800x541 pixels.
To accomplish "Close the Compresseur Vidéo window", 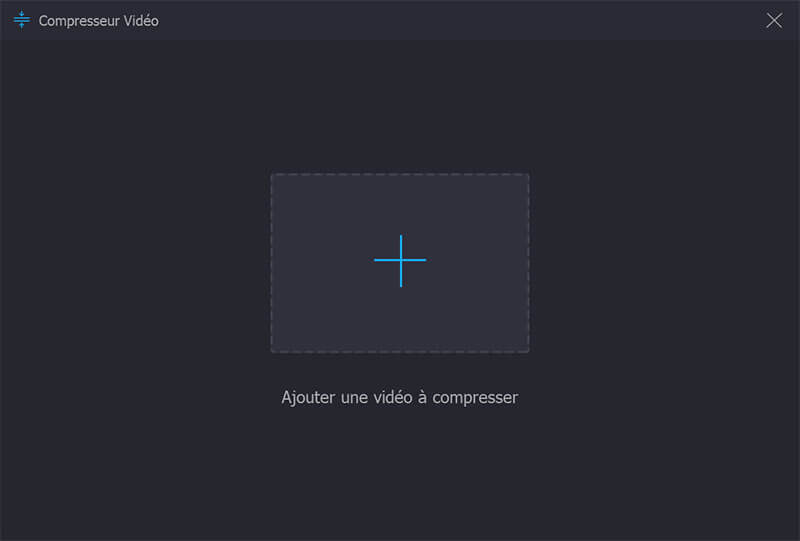I will tap(774, 20).
